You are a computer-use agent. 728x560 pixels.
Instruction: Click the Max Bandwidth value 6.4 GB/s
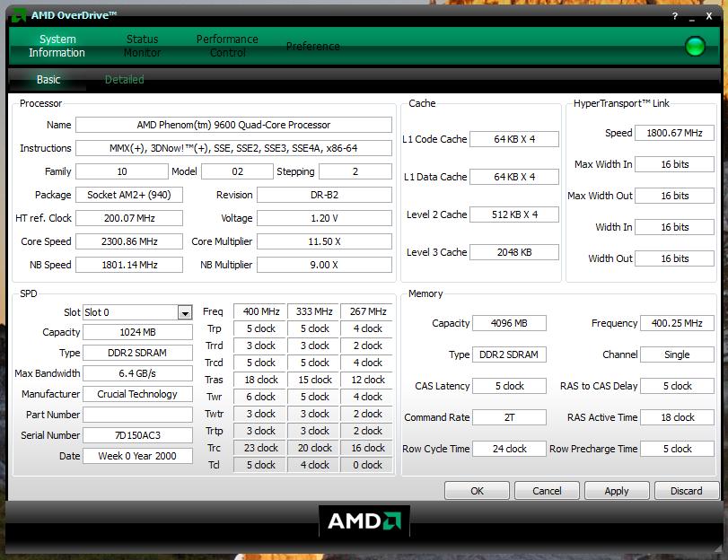137,373
